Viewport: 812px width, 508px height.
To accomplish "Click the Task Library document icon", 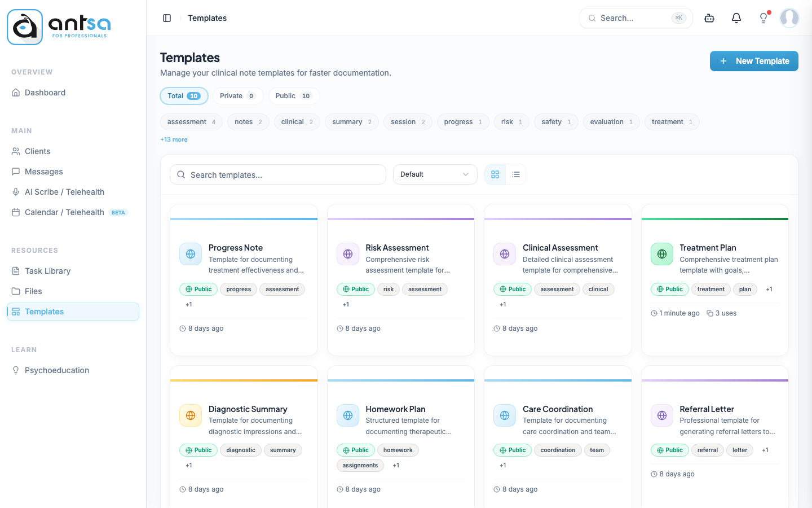I will tap(16, 271).
